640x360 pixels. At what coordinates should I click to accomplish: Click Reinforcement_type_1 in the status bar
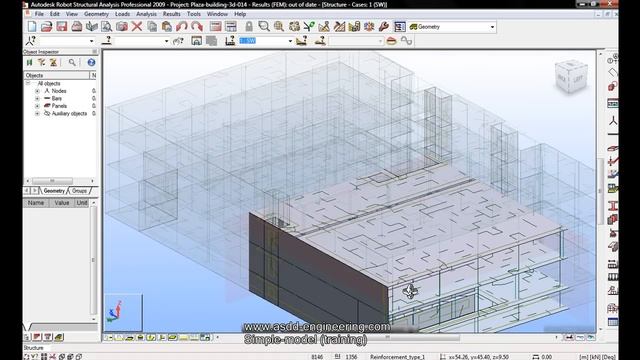click(x=397, y=357)
